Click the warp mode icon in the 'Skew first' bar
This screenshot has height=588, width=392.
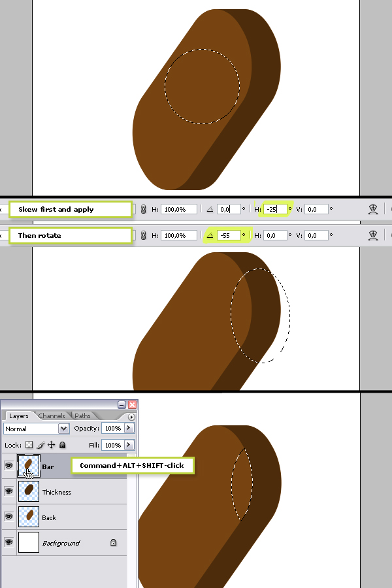click(x=373, y=209)
